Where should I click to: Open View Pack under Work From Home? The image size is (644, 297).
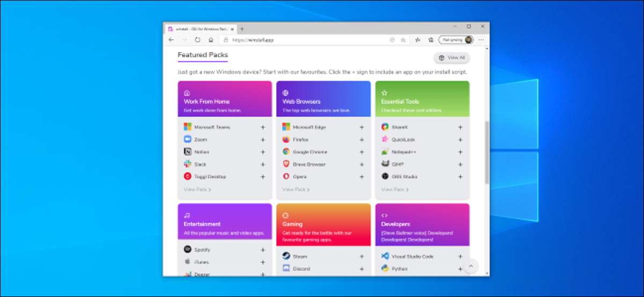tap(197, 190)
